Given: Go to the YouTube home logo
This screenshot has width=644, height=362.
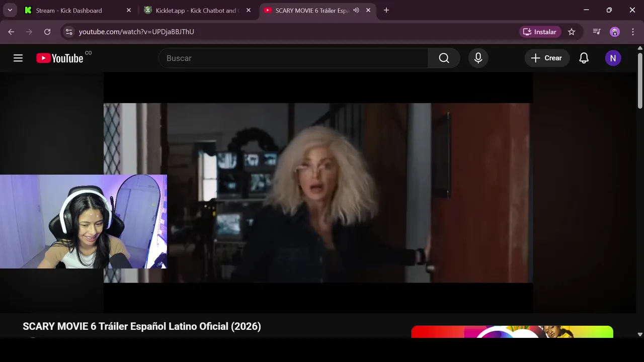Looking at the screenshot, I should pos(60,58).
